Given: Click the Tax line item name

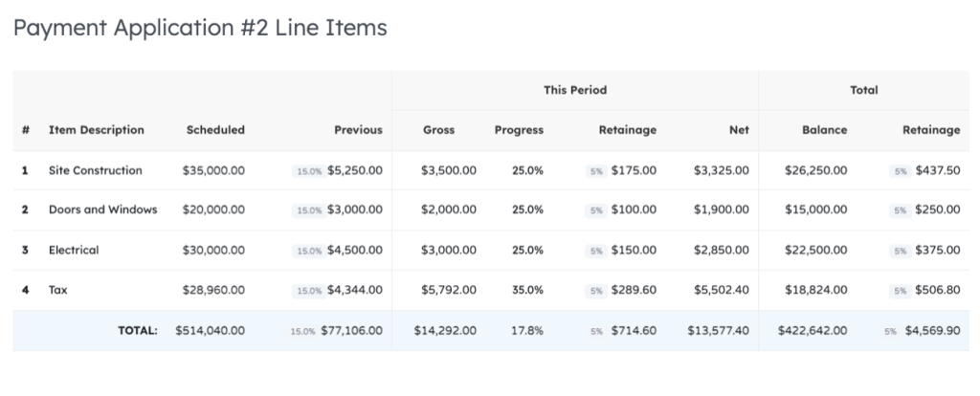Looking at the screenshot, I should (x=57, y=290).
